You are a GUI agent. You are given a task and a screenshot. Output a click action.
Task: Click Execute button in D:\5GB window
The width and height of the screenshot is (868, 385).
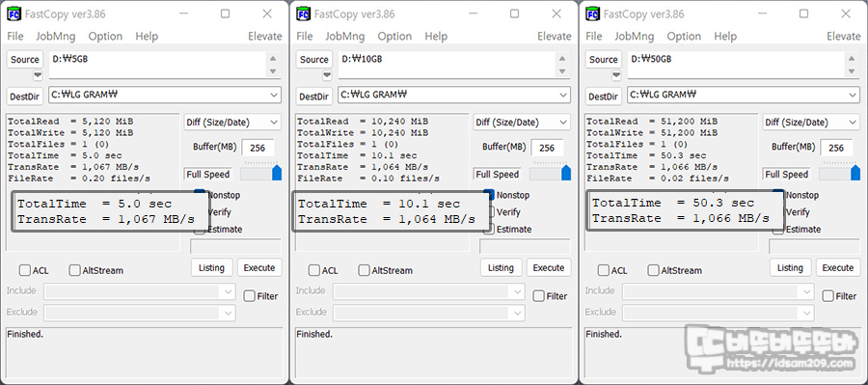coord(259,267)
